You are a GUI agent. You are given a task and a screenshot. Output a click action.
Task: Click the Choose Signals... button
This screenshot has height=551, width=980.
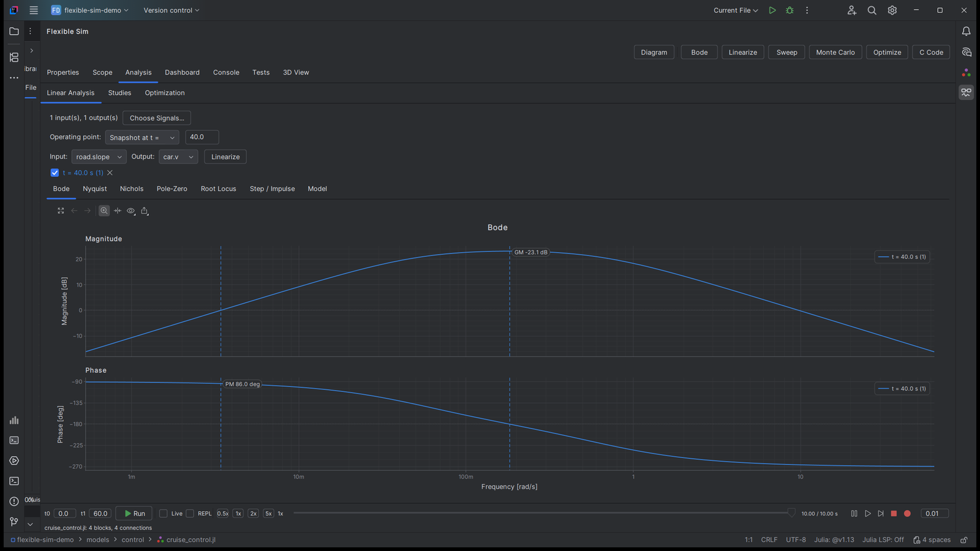pyautogui.click(x=157, y=118)
